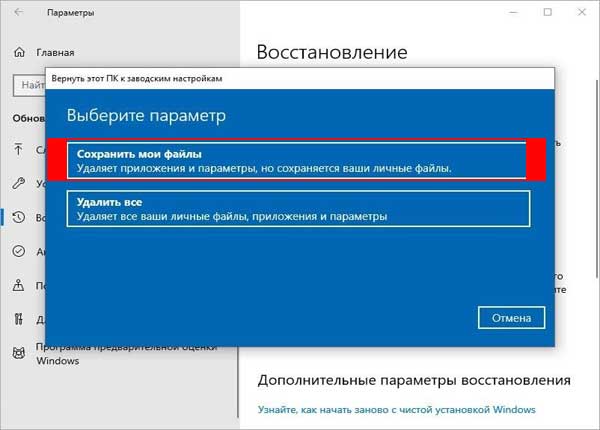Select the recovery clock-arrow icon
Image resolution: width=600 pixels, height=430 pixels.
(19, 217)
